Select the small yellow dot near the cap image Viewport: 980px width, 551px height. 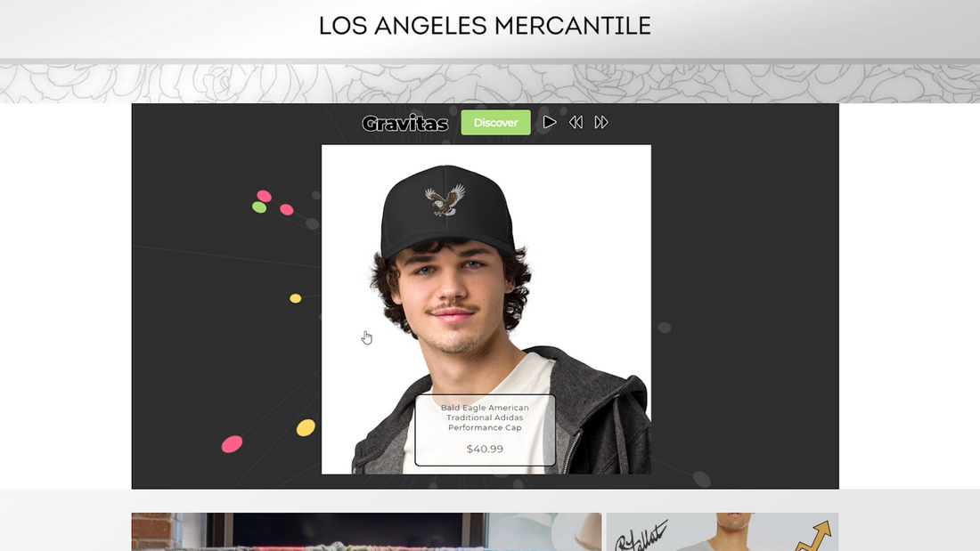click(x=296, y=298)
